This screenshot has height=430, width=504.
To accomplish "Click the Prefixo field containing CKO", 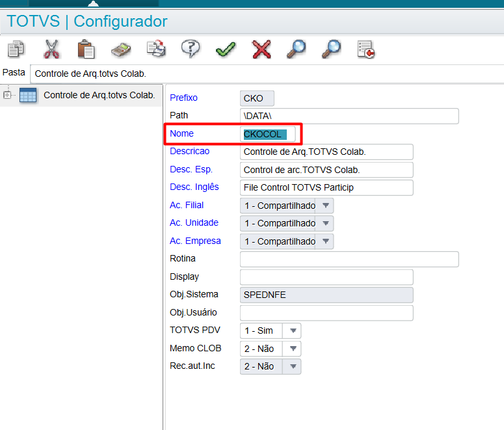I will click(257, 98).
